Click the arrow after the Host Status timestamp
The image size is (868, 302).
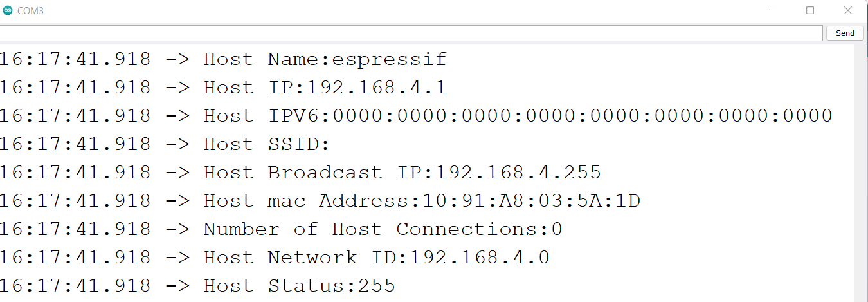click(x=177, y=287)
